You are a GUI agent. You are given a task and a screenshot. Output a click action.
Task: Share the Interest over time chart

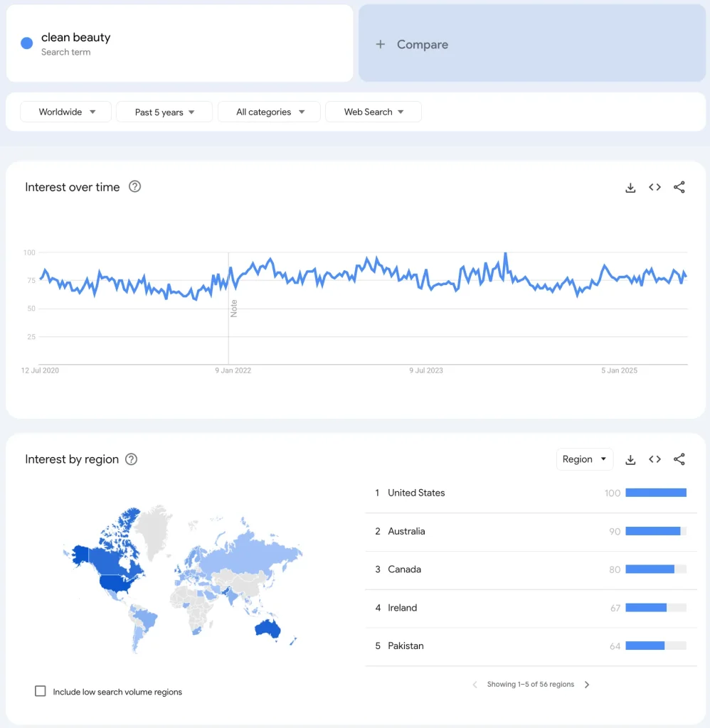pyautogui.click(x=679, y=187)
